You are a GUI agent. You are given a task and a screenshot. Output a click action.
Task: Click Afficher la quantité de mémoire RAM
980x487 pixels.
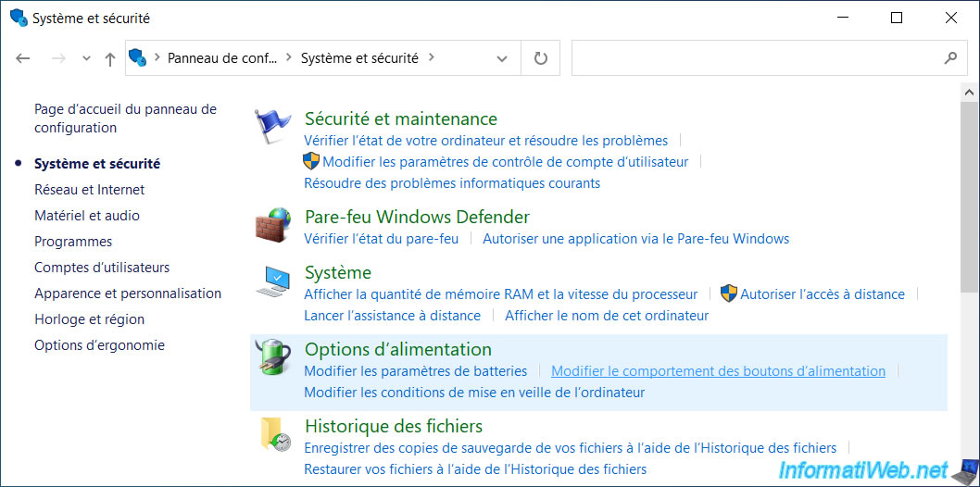point(500,294)
